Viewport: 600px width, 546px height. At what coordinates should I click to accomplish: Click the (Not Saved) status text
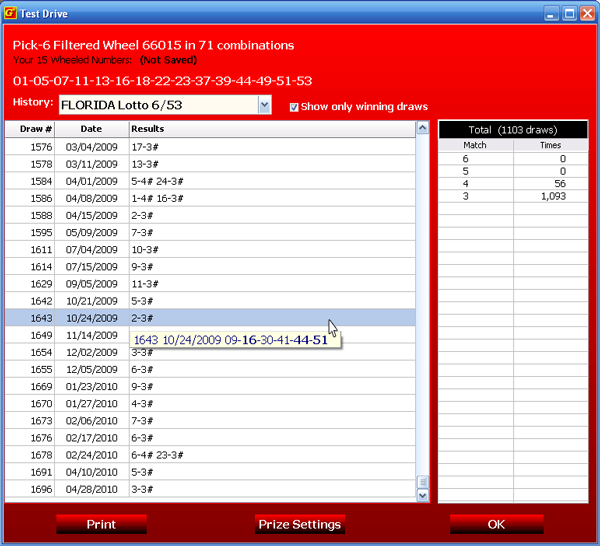pos(168,60)
